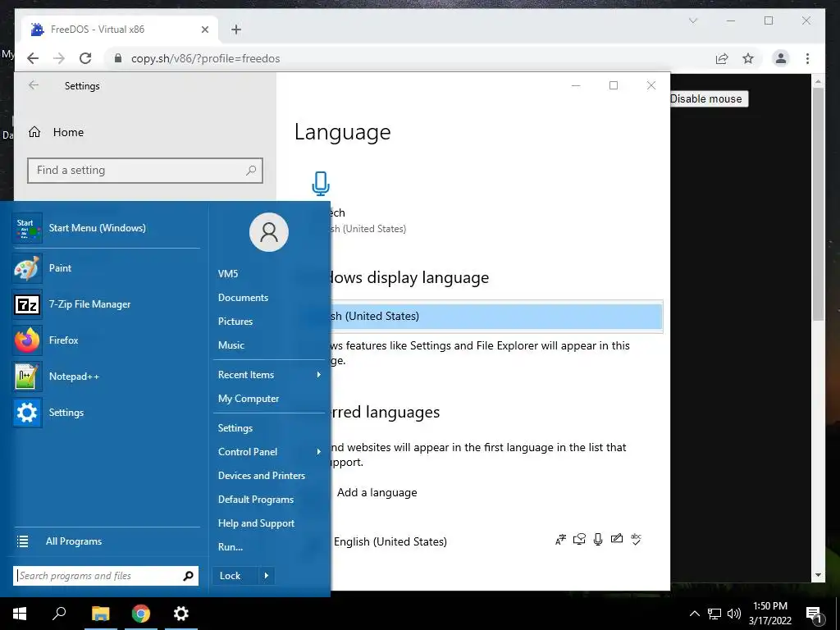840x630 pixels.
Task: Focus the Find a setting box
Action: tap(145, 171)
